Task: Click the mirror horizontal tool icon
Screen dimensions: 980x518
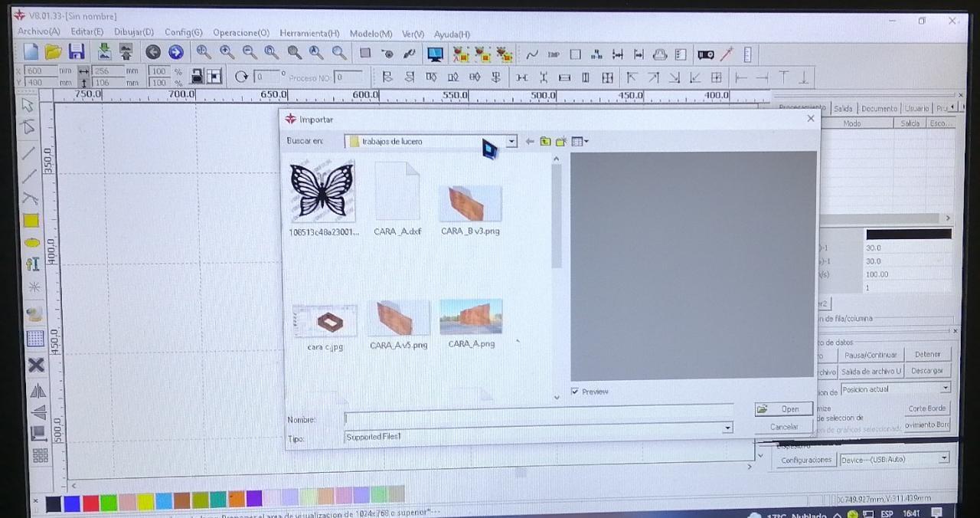Action: tap(38, 392)
